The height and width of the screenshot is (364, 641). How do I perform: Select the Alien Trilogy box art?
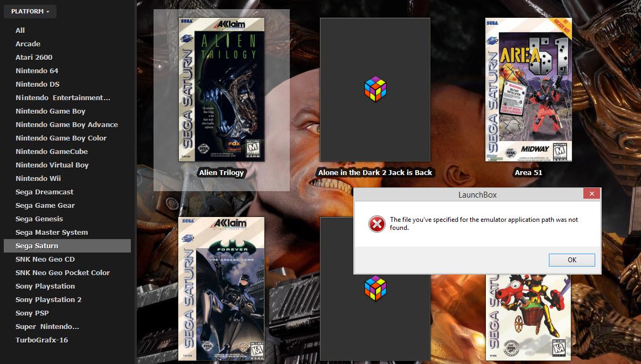(x=221, y=89)
